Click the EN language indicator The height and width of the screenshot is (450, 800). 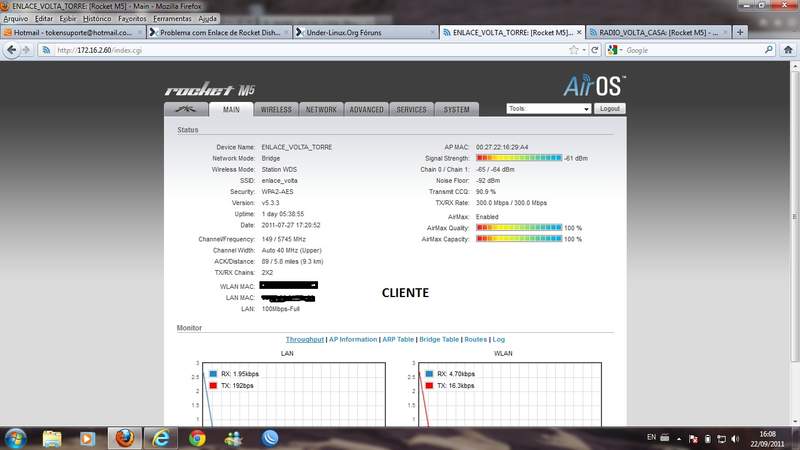point(652,437)
